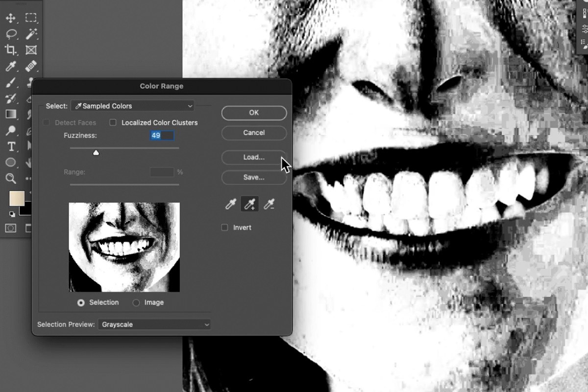
Task: Select the Magic Wand tool
Action: [31, 34]
